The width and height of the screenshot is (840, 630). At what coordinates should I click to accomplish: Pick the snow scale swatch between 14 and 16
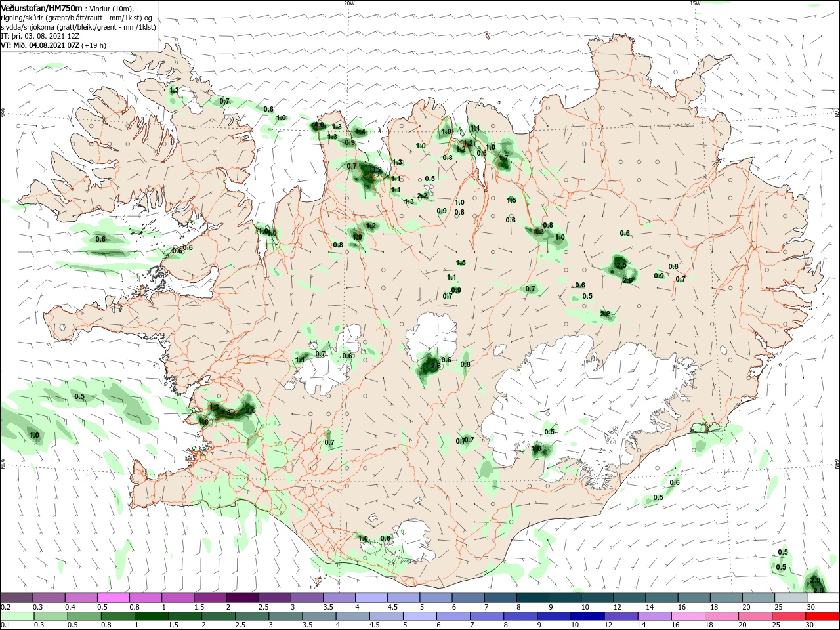(x=662, y=598)
